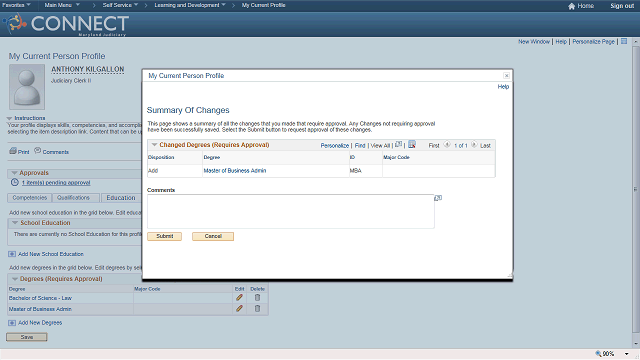This screenshot has width=640, height=360.
Task: Click the page bar icon beside Personalize Page
Action: (624, 41)
